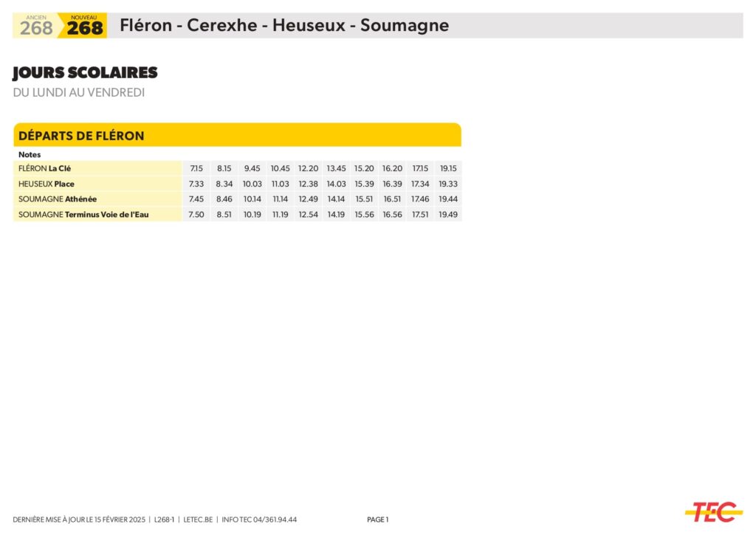Click the route title Fléron - Cerexhe - Heuseux - Soumagne
The image size is (756, 535).
click(284, 26)
